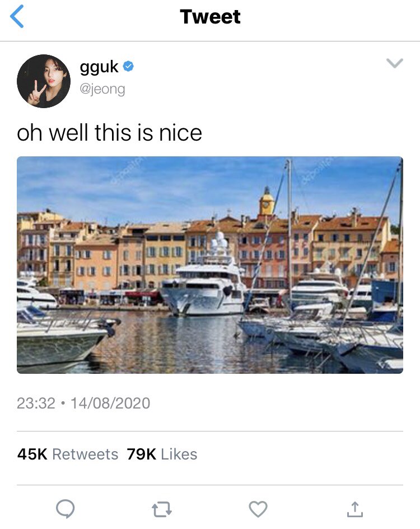Tap the yellow clock tower in photo

tap(267, 201)
